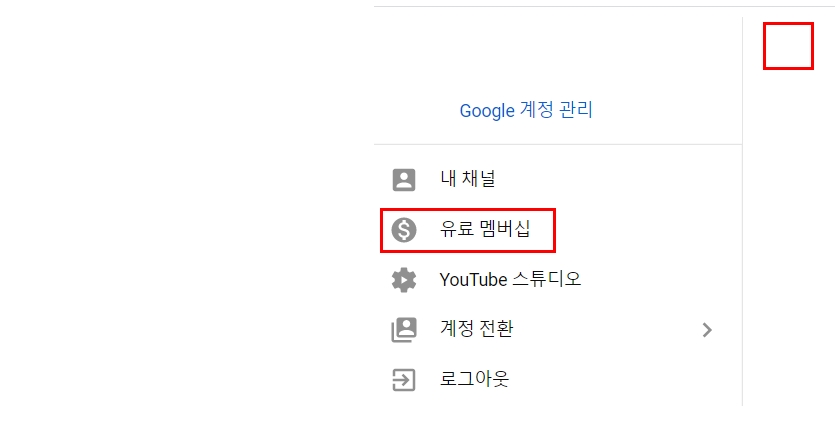Click the blank space right of 내 채널
This screenshot has height=431, width=835.
(618, 180)
